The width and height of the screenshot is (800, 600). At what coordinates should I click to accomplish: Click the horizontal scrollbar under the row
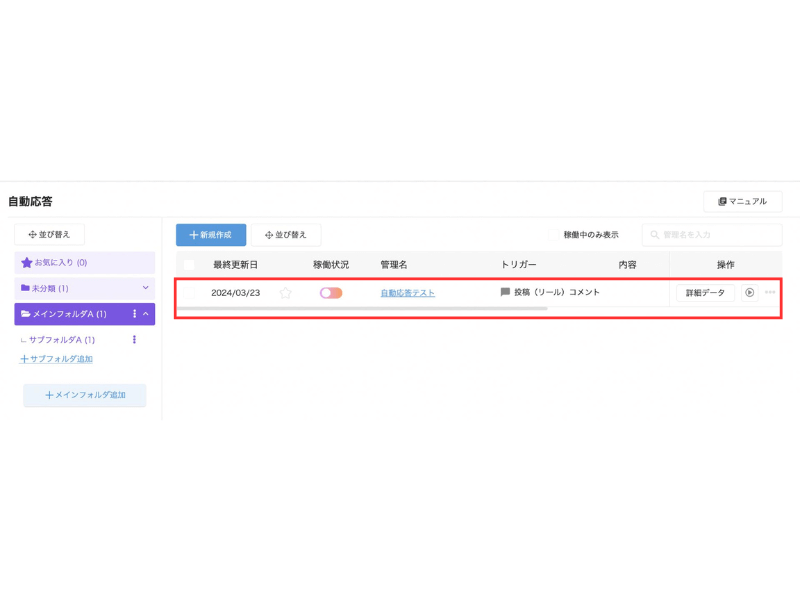(x=362, y=309)
